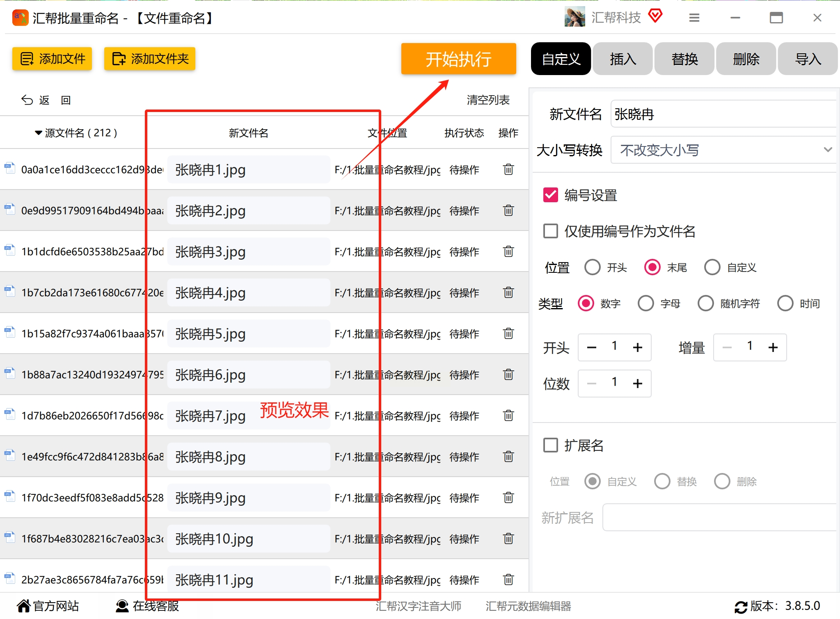Open 在线客服 support icon

pyautogui.click(x=122, y=606)
